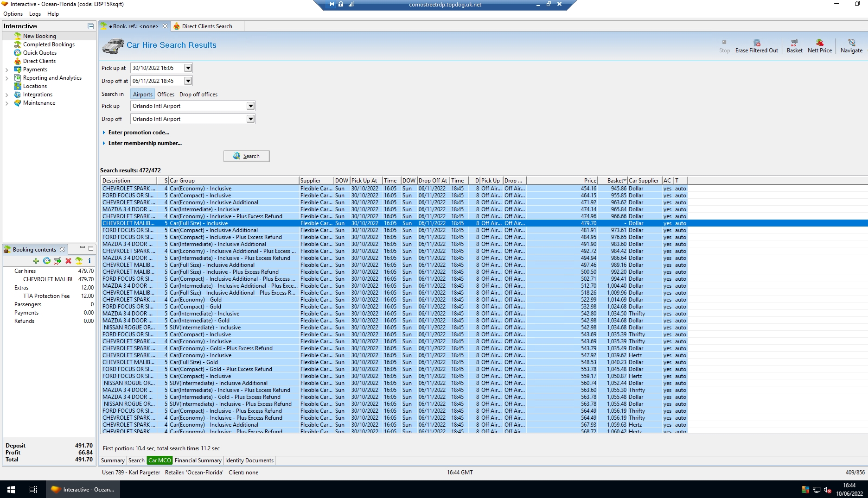Expand Reporting and Analytics tree node

coord(7,78)
